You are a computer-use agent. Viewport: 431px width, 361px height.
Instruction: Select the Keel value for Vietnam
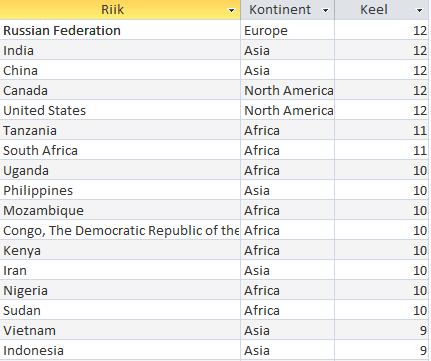pyautogui.click(x=382, y=330)
